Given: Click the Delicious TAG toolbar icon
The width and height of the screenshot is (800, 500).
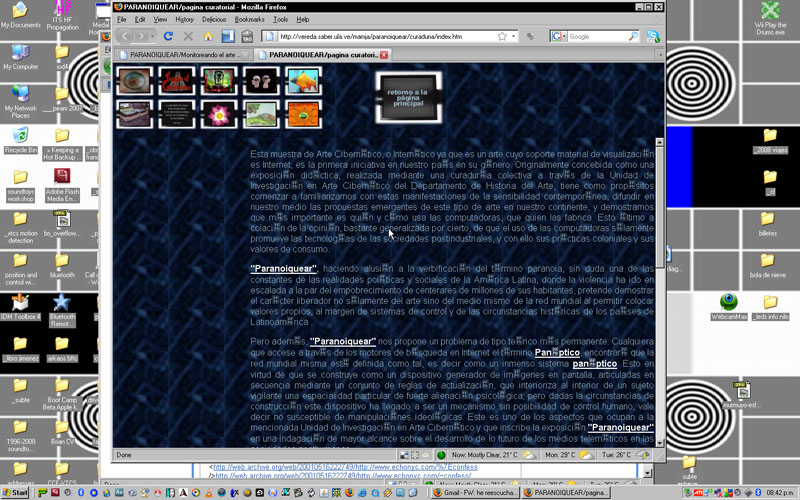Looking at the screenshot, I should coord(247,36).
